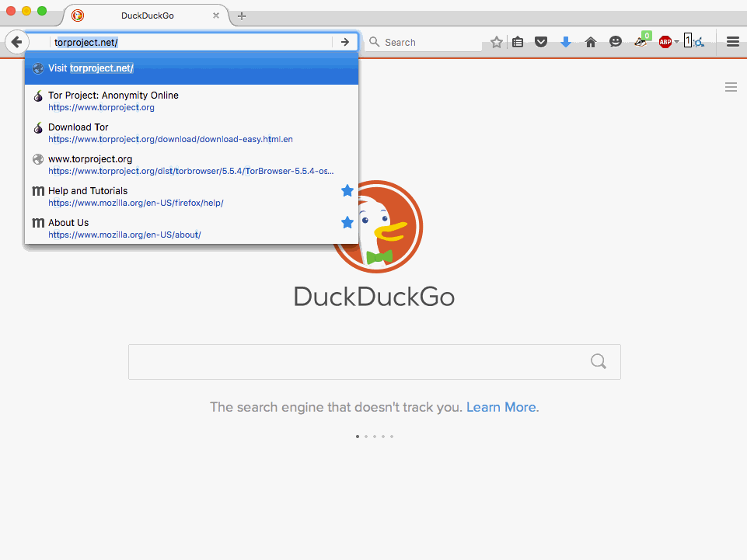Click the star beside About Us suggestion
The image size is (747, 560).
[x=347, y=222]
